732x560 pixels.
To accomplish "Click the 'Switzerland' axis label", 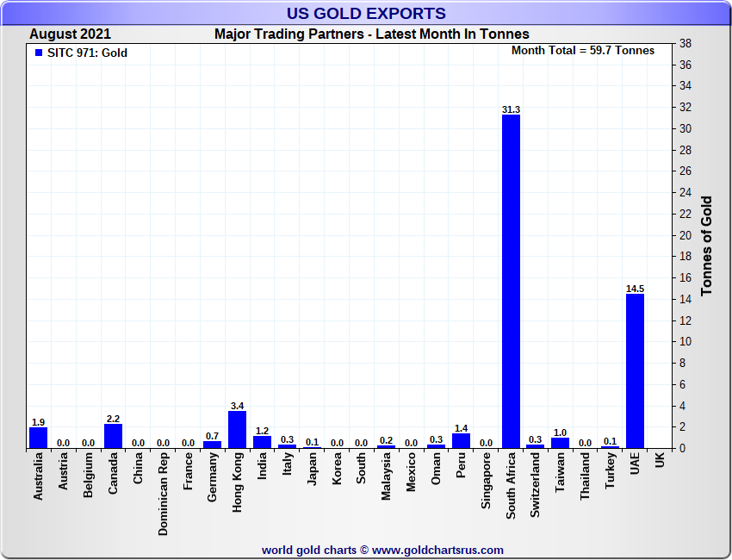I will 536,485.
